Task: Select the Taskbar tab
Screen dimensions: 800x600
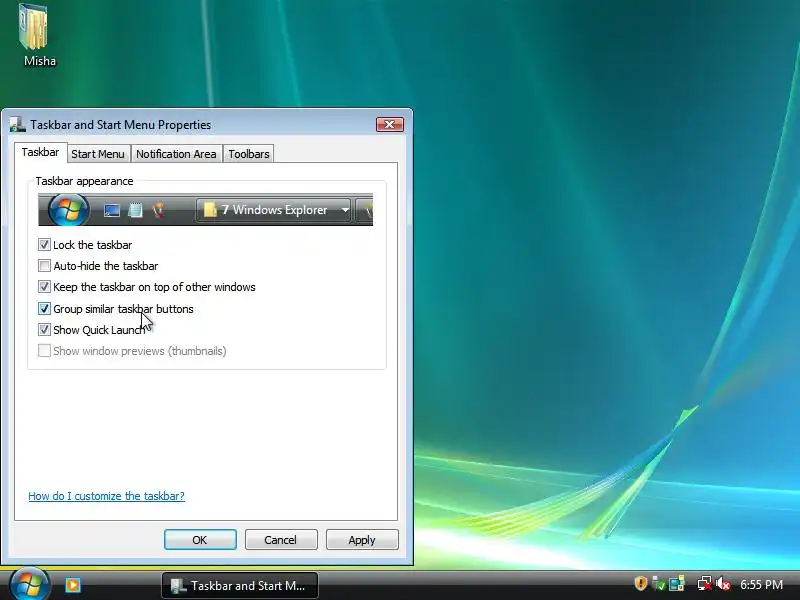Action: click(x=40, y=153)
